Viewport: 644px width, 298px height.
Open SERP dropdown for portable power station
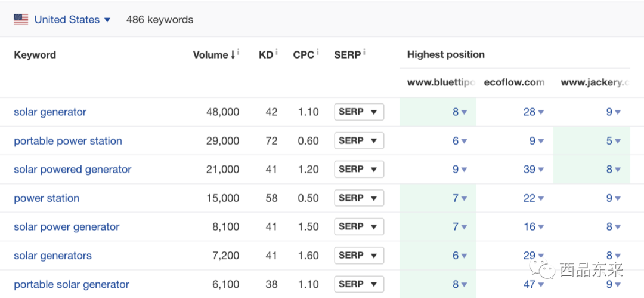coord(359,141)
